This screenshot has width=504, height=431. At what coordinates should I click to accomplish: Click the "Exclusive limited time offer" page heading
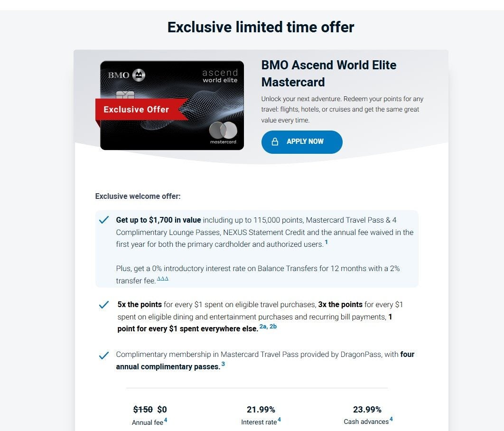click(x=261, y=27)
